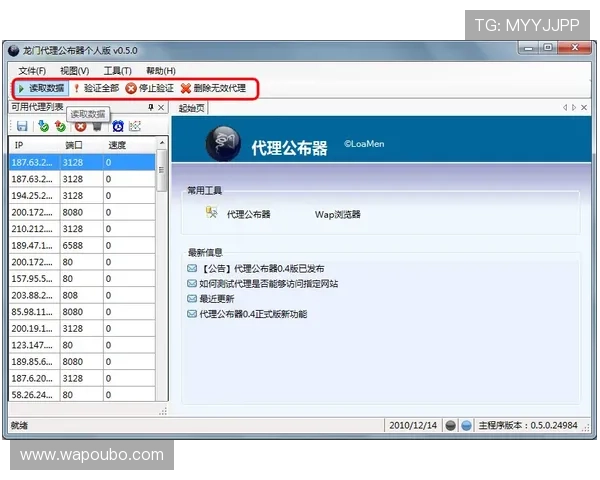The image size is (600, 480).
Task: Select proxy row 200.19.1...
Action: 82,328
